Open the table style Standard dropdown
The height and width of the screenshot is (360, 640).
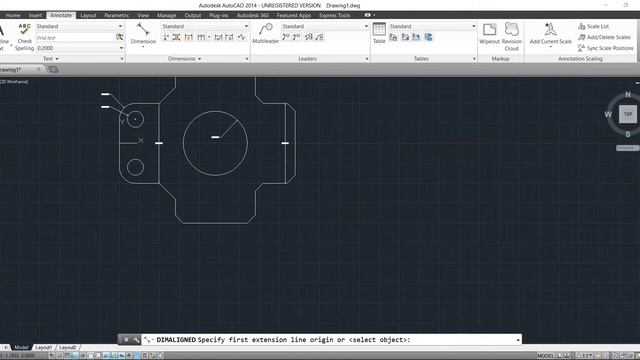click(x=473, y=26)
